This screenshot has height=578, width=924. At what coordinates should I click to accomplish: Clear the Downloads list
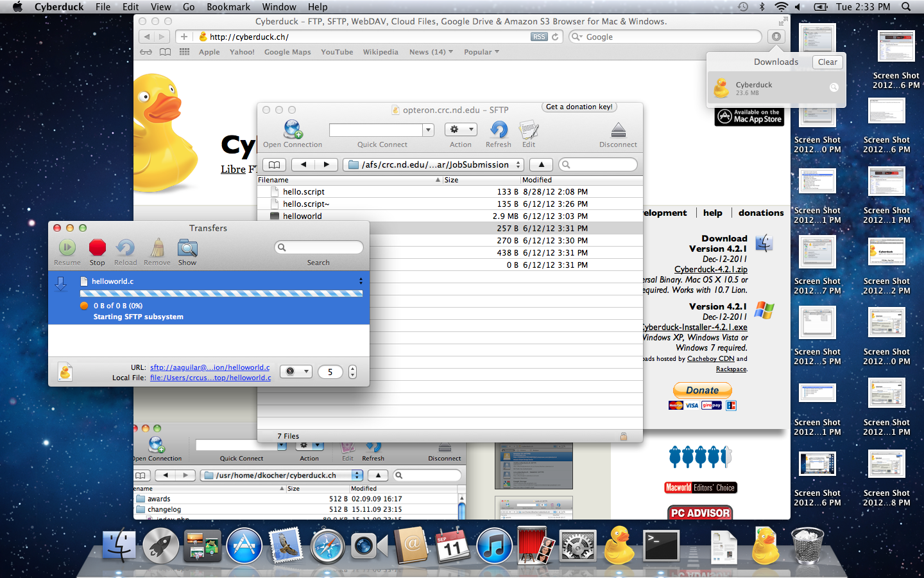tap(827, 62)
